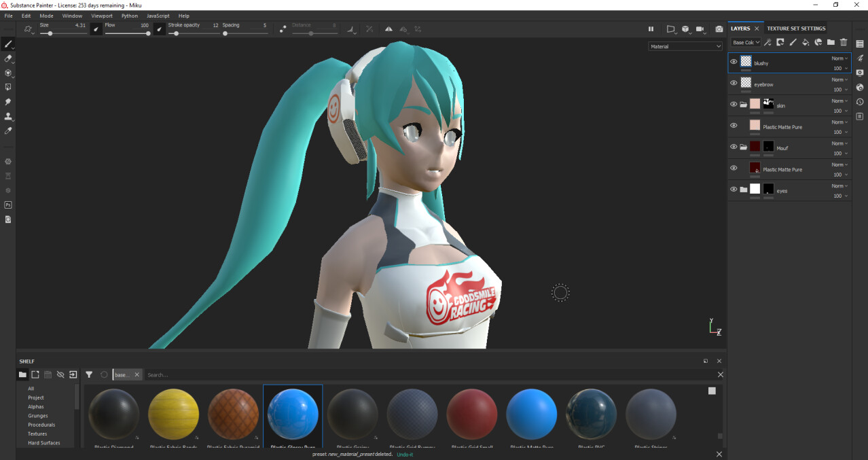868x460 pixels.
Task: Select the Smudge tool
Action: [x=8, y=102]
